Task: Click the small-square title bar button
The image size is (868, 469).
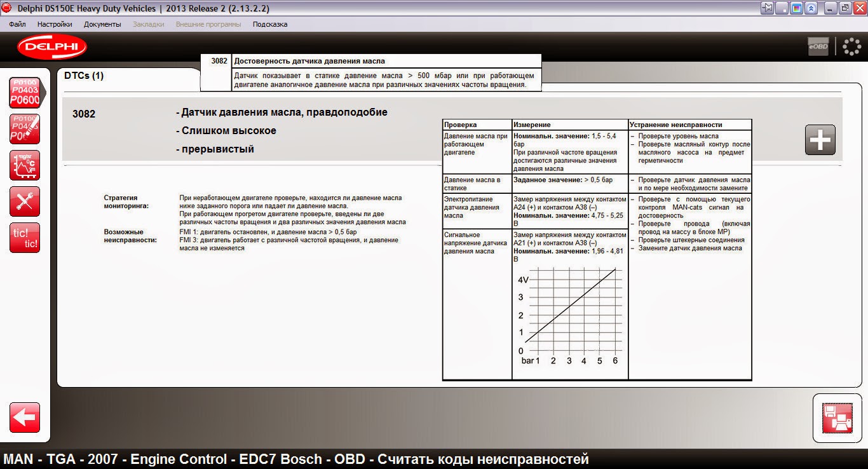Action: tap(783, 8)
